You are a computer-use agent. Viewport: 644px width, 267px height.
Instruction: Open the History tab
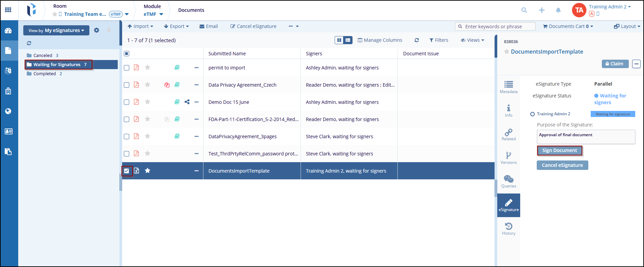tap(508, 229)
